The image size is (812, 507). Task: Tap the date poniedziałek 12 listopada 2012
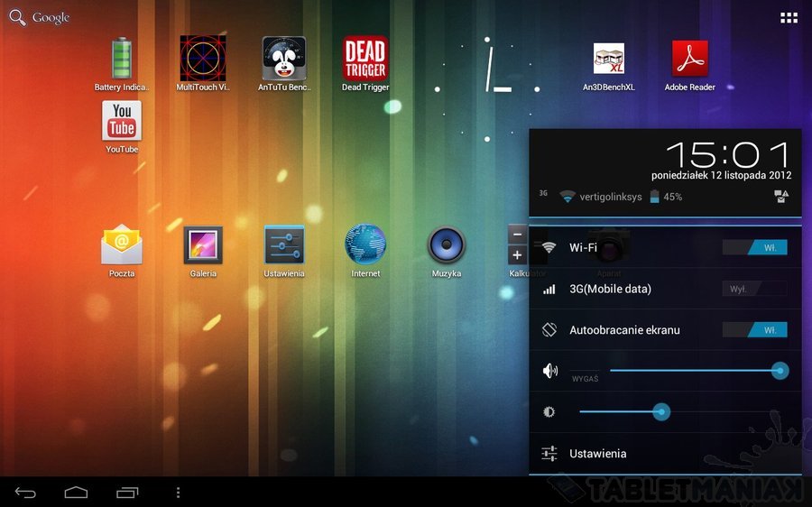722,176
